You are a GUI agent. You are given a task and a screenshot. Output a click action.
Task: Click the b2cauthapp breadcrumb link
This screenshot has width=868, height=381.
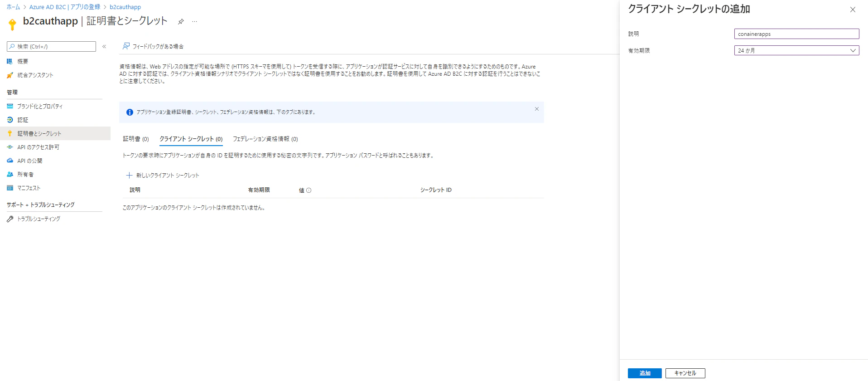click(125, 7)
